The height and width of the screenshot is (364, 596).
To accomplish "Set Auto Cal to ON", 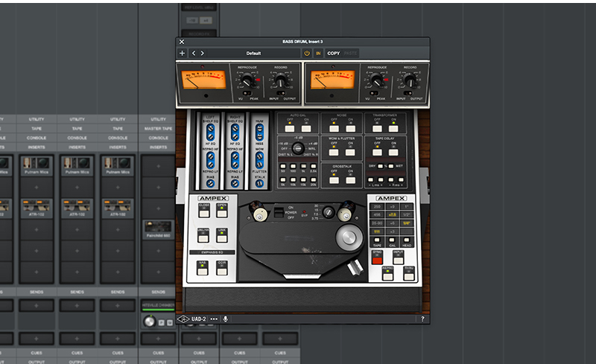I will 306,127.
